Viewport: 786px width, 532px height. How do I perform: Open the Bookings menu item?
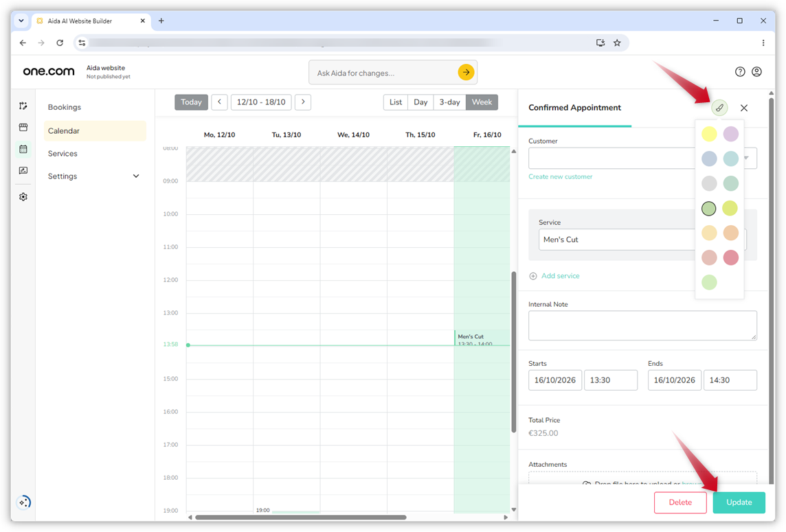pyautogui.click(x=64, y=107)
